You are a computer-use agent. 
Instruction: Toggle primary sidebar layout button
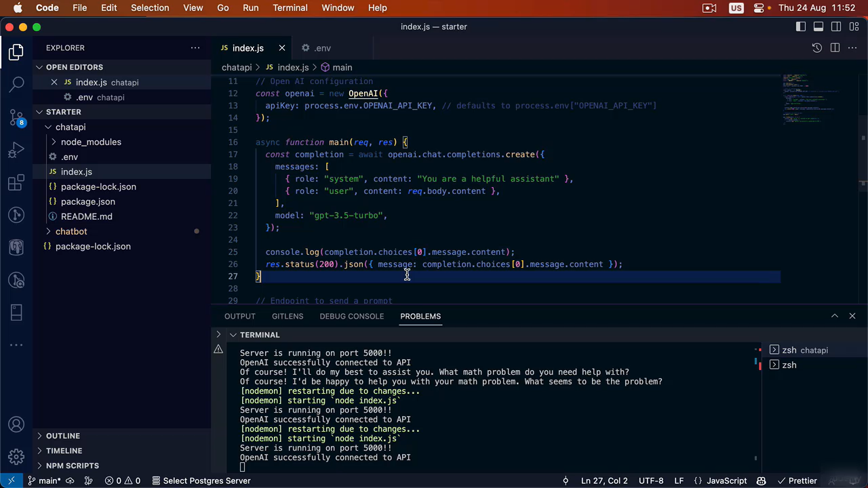tap(801, 26)
